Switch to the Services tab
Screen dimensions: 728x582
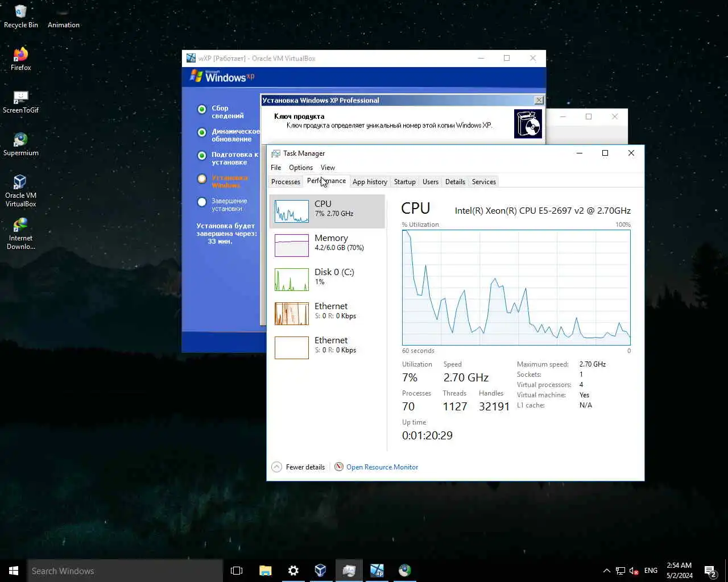[484, 182]
